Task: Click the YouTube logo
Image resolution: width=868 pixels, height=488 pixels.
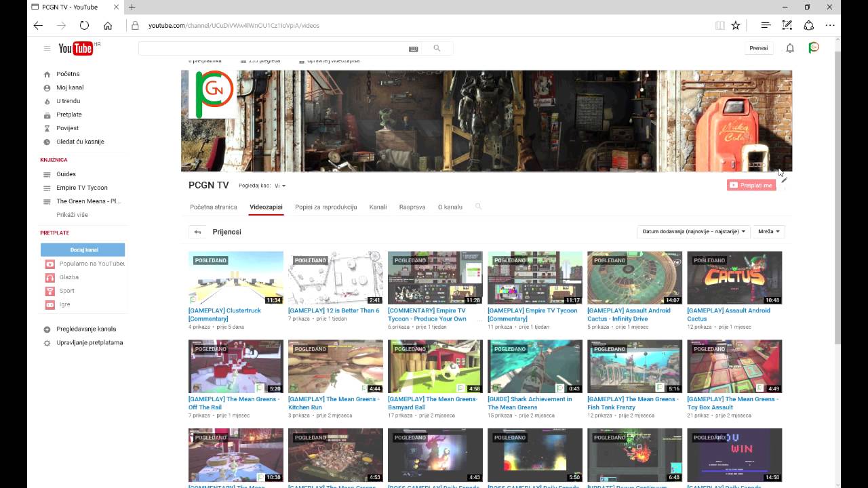Action: click(x=75, y=48)
